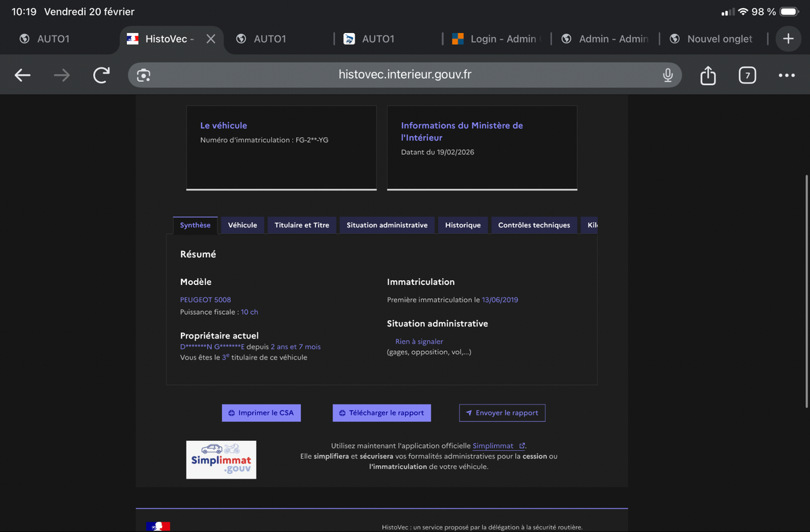This screenshot has height=532, width=810.
Task: Click Informations du Ministère de l'Intérieur heading
Action: [x=462, y=131]
